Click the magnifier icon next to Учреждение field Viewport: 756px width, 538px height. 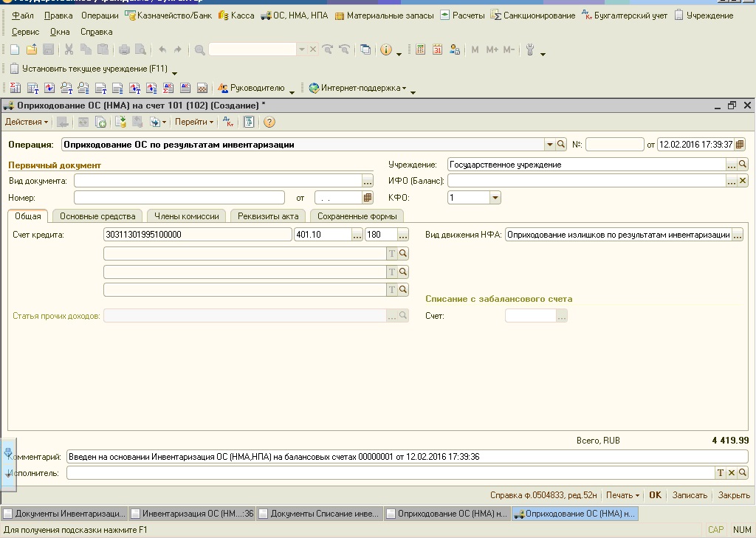click(x=743, y=165)
